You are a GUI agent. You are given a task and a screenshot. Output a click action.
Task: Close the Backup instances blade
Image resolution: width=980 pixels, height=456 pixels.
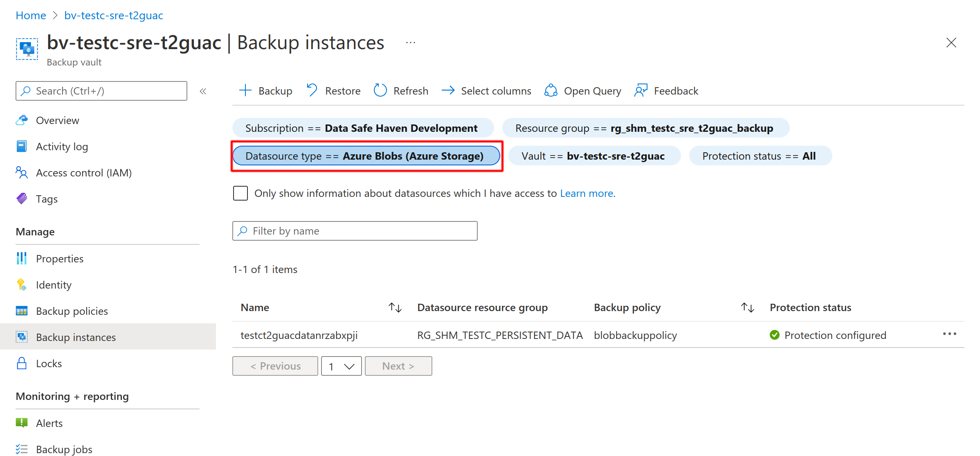pos(951,43)
